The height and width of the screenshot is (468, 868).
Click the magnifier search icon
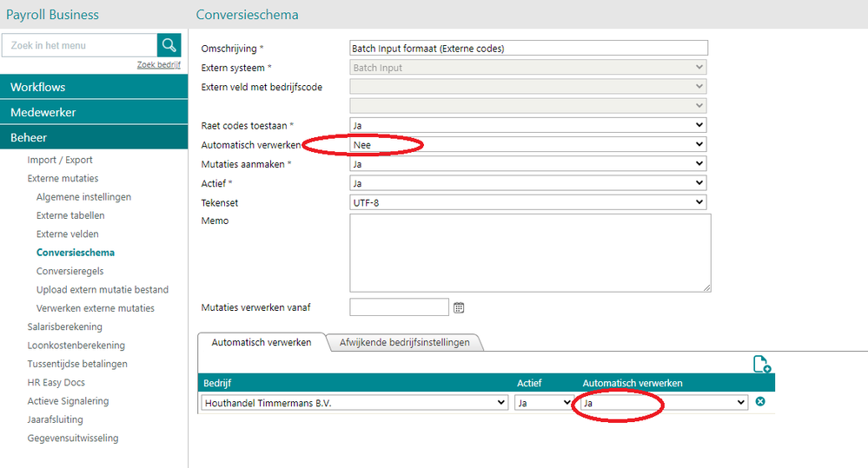[x=169, y=45]
